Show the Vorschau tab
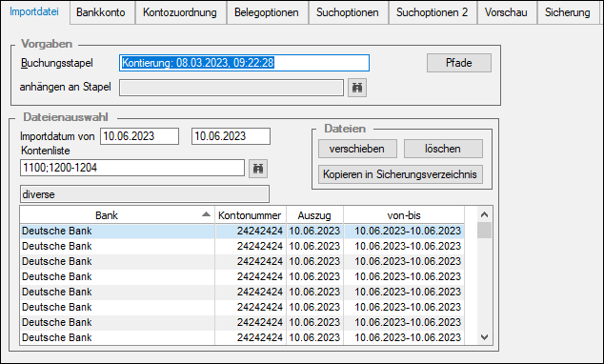 506,12
